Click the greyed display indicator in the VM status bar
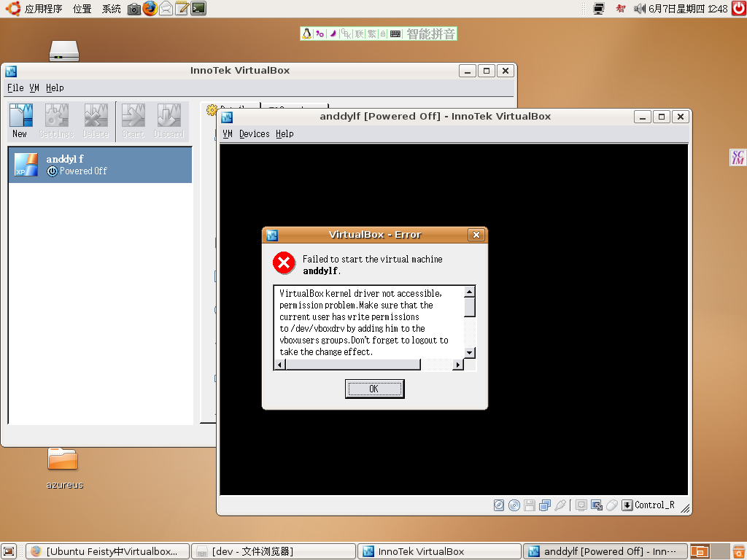The height and width of the screenshot is (560, 747). (x=581, y=505)
